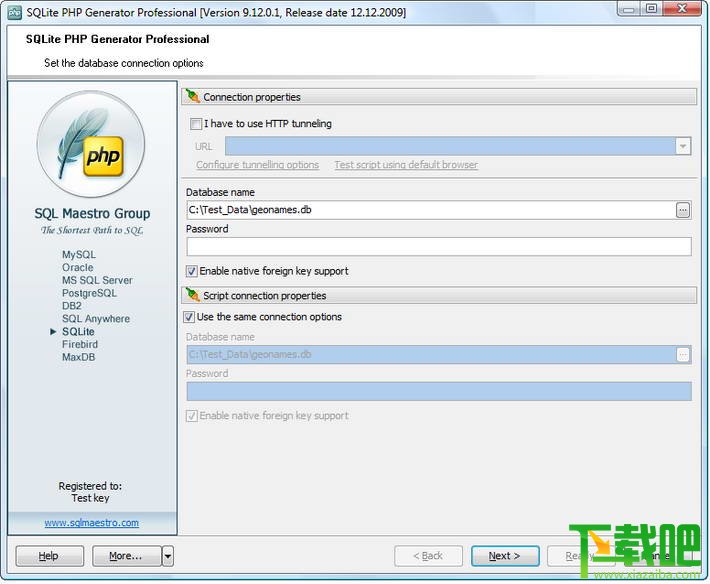This screenshot has height=584, width=710.
Task: Click SQL Maestro Group title text
Action: click(92, 214)
